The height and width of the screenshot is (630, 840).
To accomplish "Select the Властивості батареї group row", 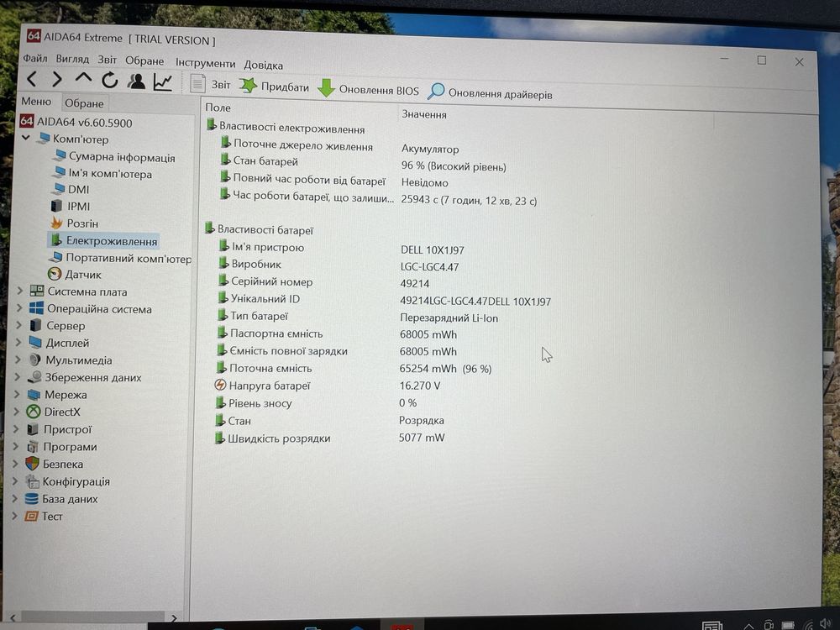I will click(260, 230).
